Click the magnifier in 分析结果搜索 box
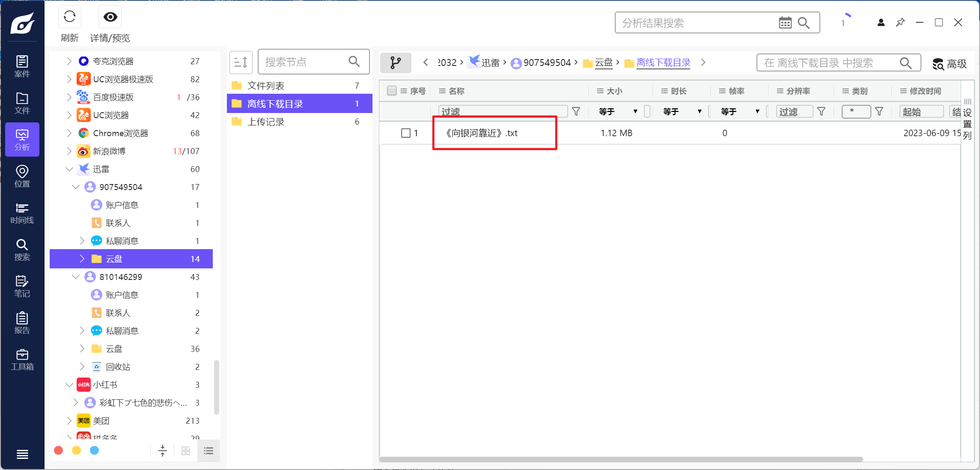The height and width of the screenshot is (470, 980). (x=804, y=23)
